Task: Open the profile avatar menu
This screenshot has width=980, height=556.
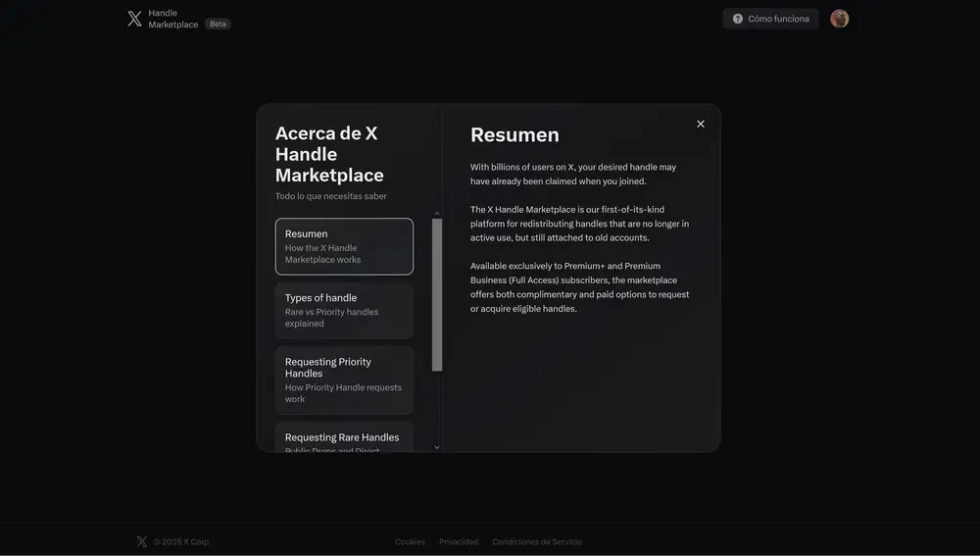Action: 839,19
